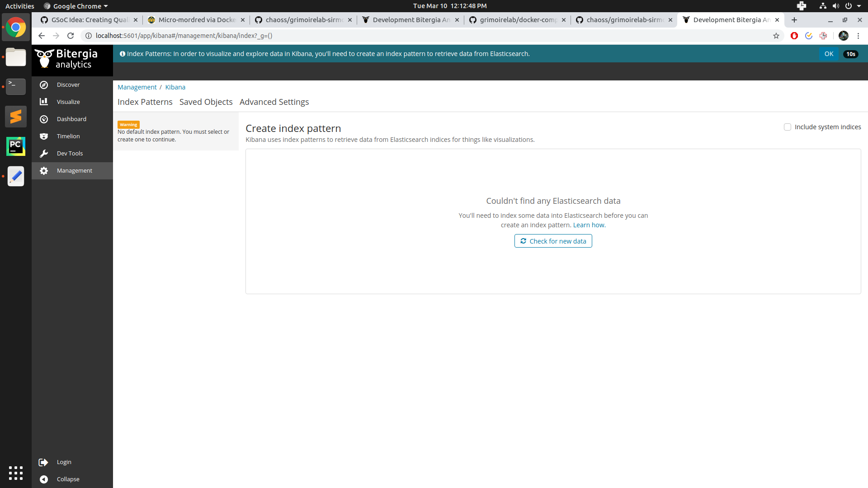Open the Google Chrome menu in top bar
The width and height of the screenshot is (868, 488).
point(75,6)
